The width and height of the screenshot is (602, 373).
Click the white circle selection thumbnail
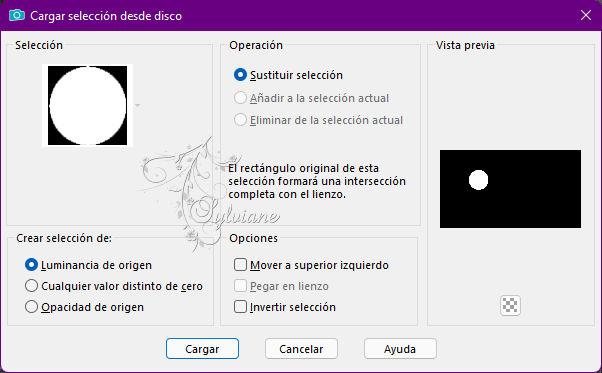pos(88,106)
